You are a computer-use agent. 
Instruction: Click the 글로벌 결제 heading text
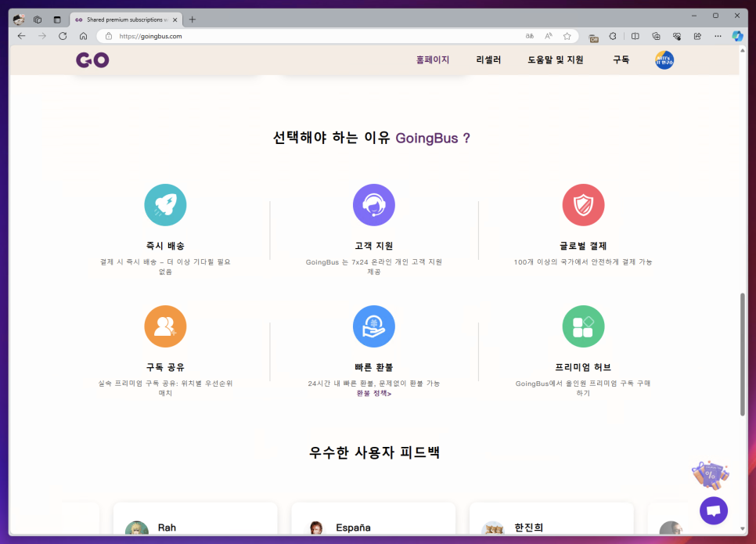click(x=583, y=246)
